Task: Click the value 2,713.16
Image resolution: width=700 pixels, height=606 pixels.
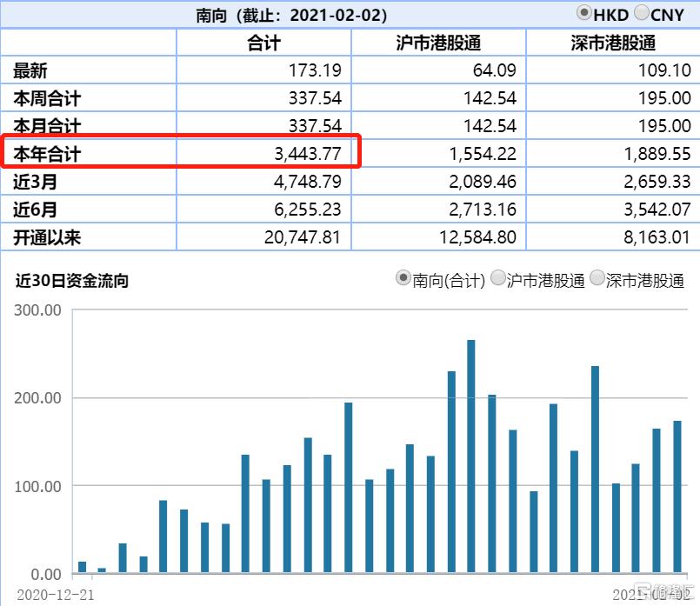Action: [x=483, y=210]
